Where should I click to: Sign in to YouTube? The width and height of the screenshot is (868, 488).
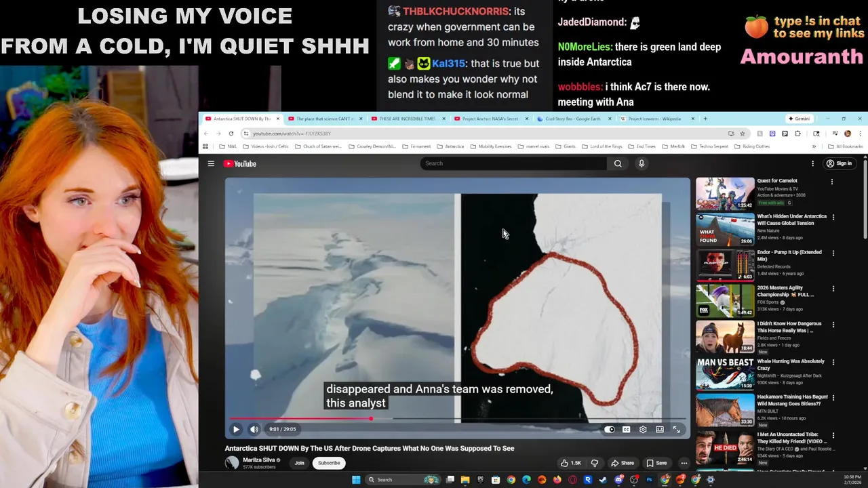[x=839, y=163]
